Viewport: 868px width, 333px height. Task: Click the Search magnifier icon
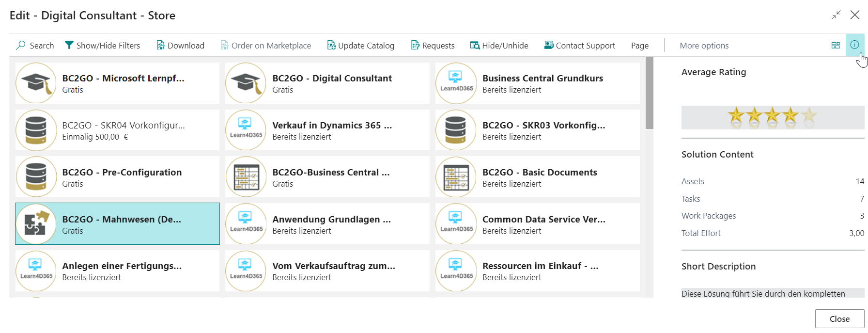(21, 45)
